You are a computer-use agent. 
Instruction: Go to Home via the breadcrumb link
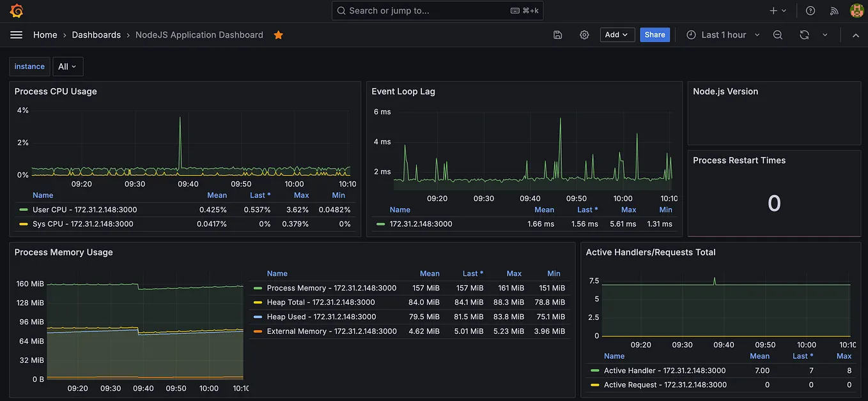click(45, 34)
